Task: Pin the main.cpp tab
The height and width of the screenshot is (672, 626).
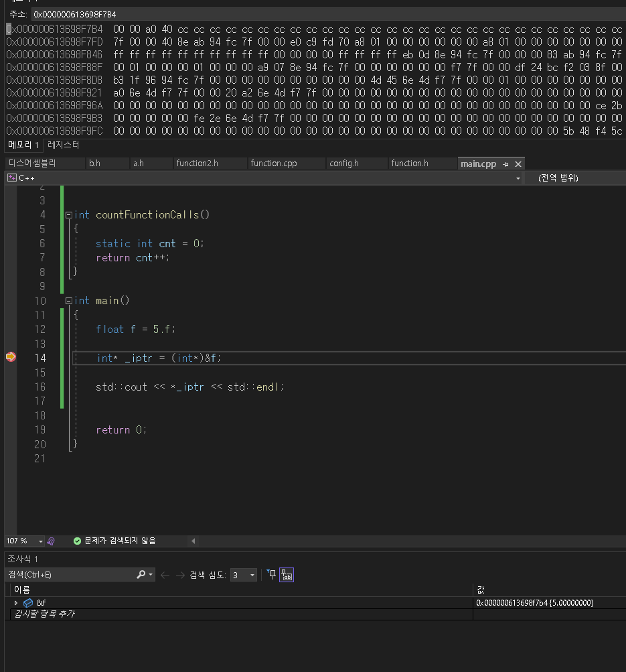Action: pos(505,164)
